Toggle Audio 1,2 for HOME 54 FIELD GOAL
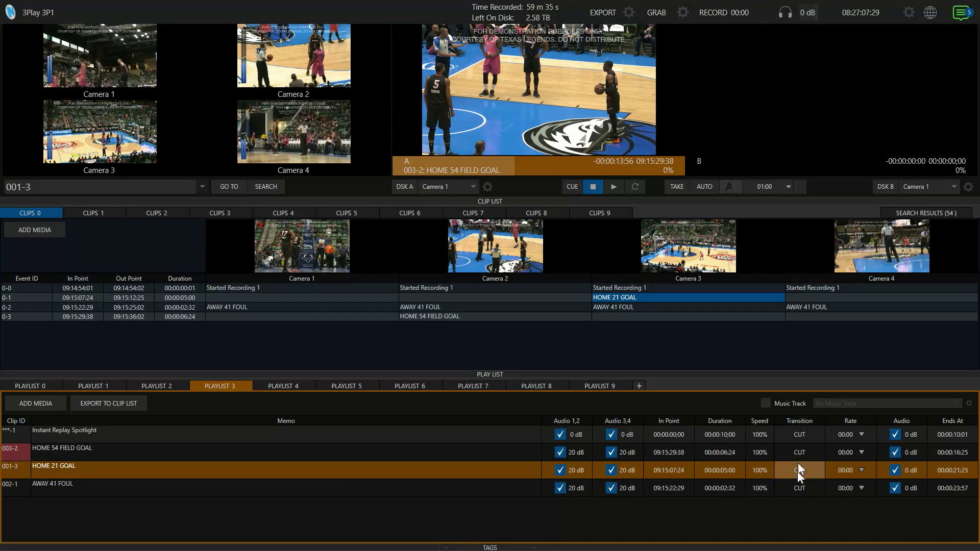 [x=560, y=453]
